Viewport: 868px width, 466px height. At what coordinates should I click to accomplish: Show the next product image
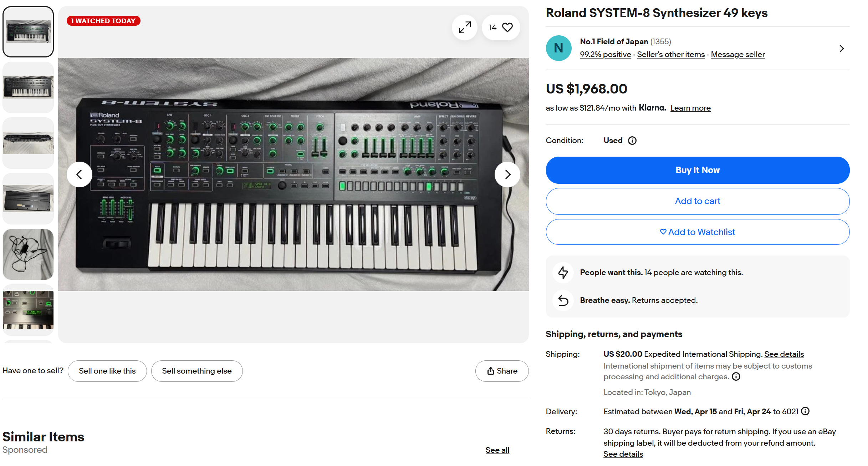[507, 174]
